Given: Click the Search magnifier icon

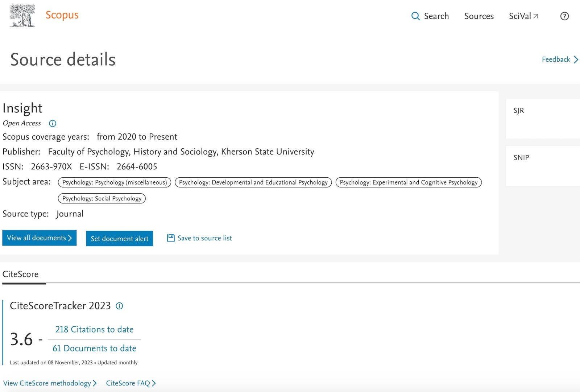Looking at the screenshot, I should 415,16.
